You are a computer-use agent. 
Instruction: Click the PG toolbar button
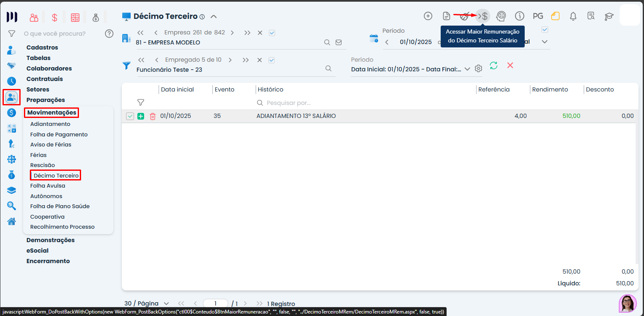[538, 16]
